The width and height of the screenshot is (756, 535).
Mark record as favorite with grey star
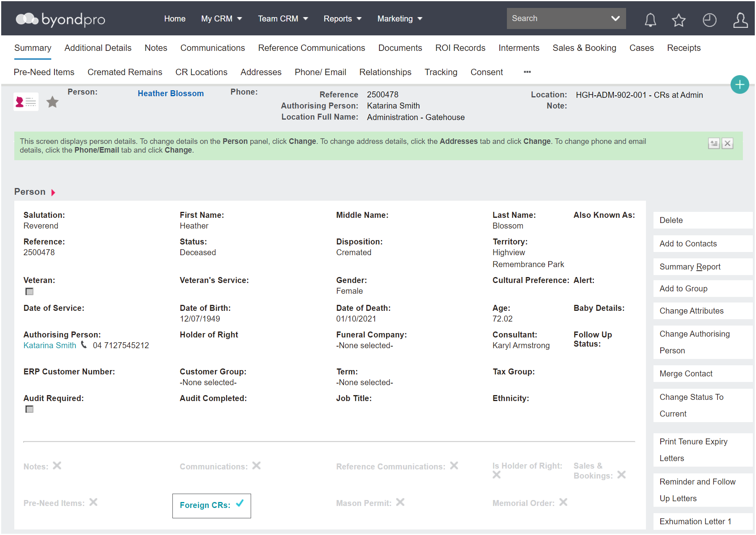click(x=52, y=102)
